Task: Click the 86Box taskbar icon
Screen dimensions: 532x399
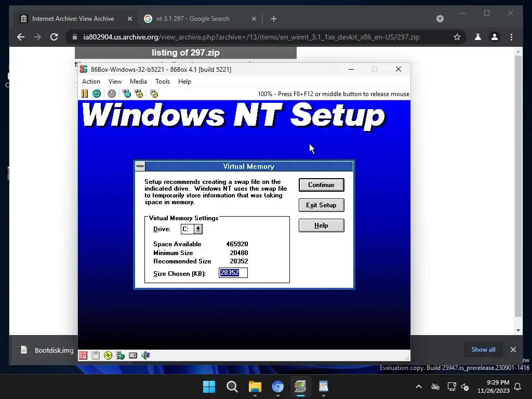Action: click(300, 387)
